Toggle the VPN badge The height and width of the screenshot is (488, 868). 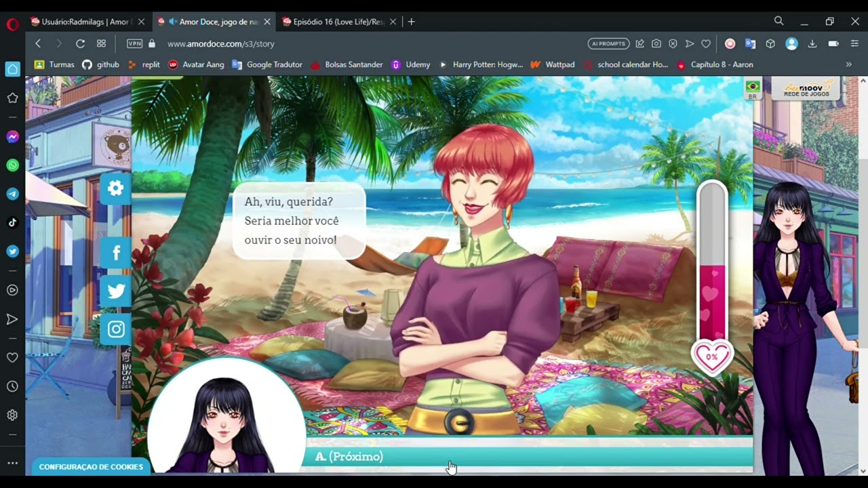point(134,43)
